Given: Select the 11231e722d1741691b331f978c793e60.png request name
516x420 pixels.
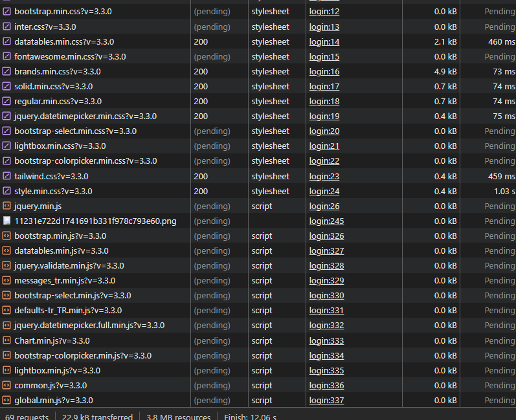Looking at the screenshot, I should 95,221.
